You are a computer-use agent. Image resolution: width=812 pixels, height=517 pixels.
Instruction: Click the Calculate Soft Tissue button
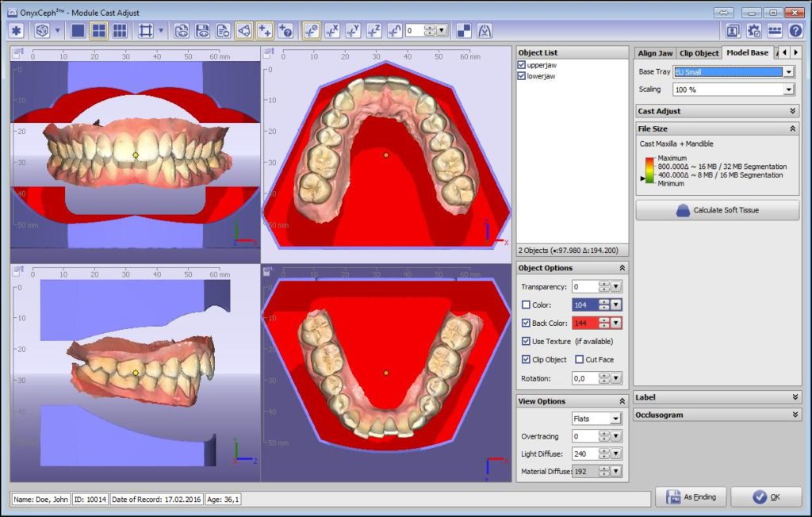click(x=717, y=210)
